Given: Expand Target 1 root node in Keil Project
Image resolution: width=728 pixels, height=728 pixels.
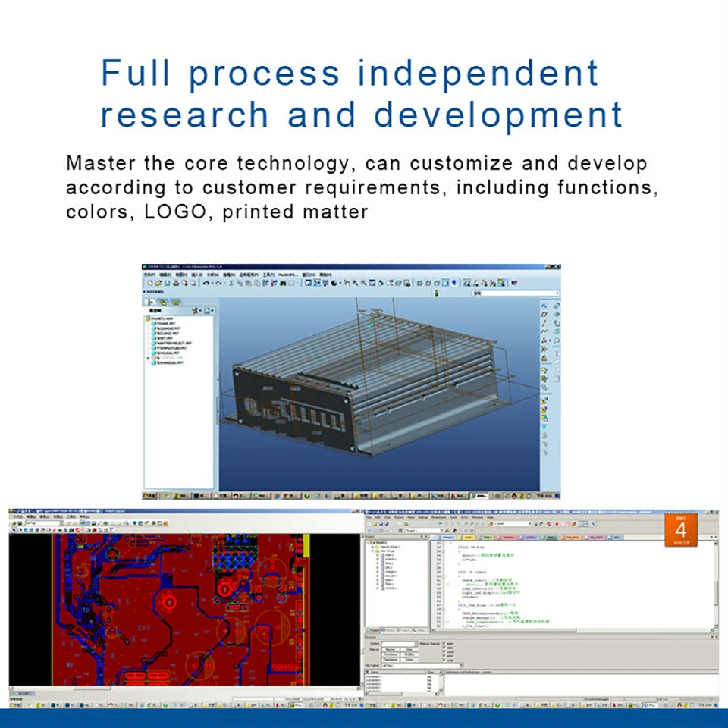Looking at the screenshot, I should pyautogui.click(x=369, y=543).
